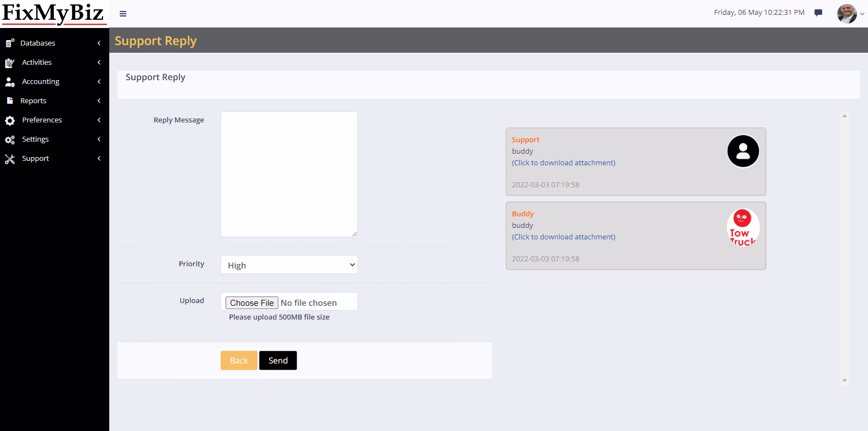
Task: Click inside the Reply Message text area
Action: click(289, 174)
